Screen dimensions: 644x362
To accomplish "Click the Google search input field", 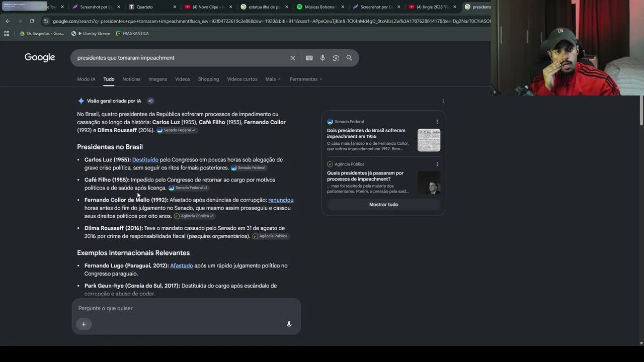I will (180, 58).
